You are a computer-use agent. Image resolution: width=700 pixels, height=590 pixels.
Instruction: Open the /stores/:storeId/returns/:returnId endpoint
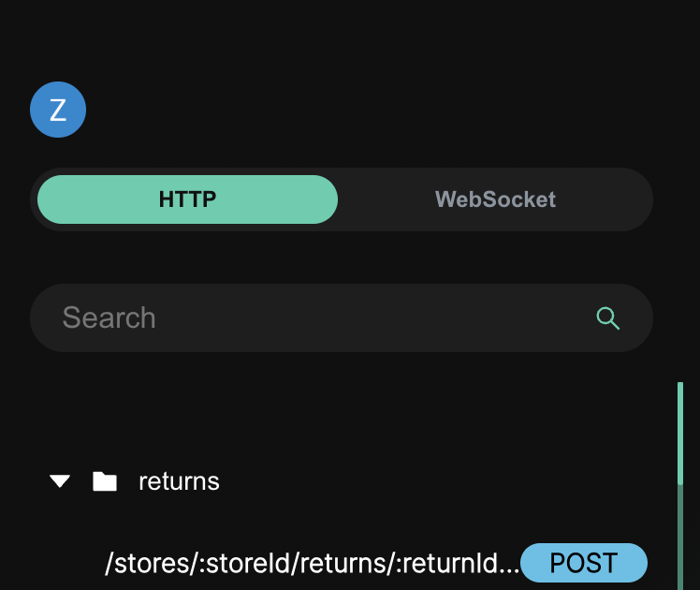[x=312, y=564]
